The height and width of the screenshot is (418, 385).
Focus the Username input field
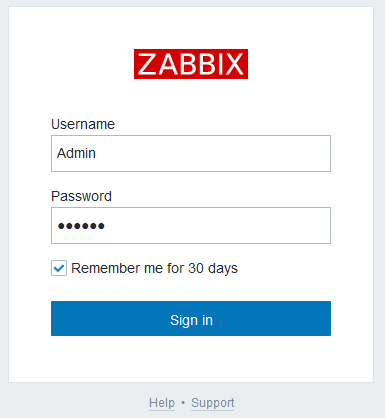tap(191, 153)
